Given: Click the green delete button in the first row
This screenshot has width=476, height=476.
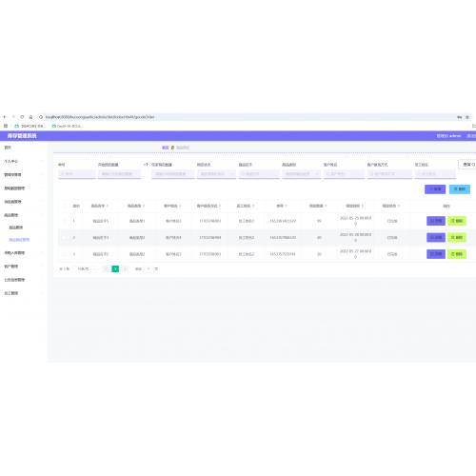Looking at the screenshot, I should coord(457,221).
